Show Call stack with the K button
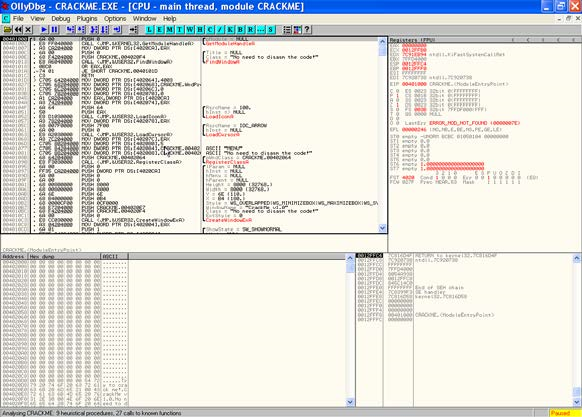Image resolution: width=582 pixels, height=417 pixels. [230, 30]
